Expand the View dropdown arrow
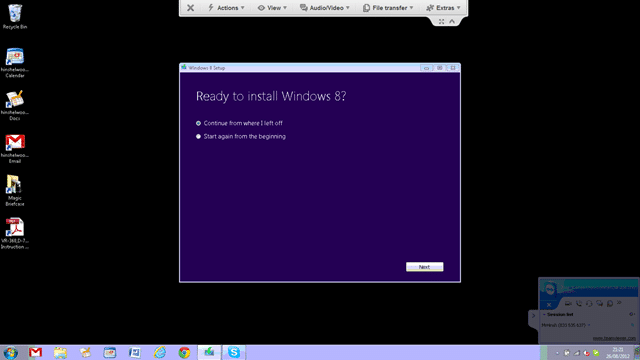 (x=285, y=8)
